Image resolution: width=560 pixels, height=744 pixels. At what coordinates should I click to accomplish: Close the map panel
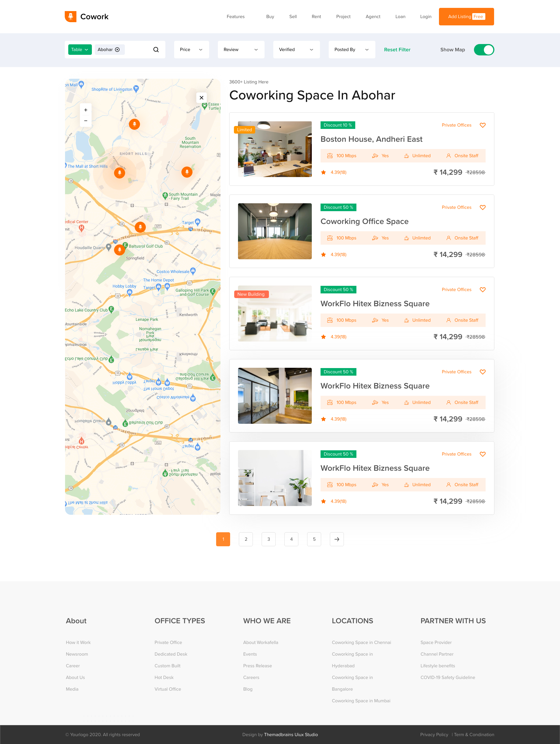pyautogui.click(x=202, y=98)
